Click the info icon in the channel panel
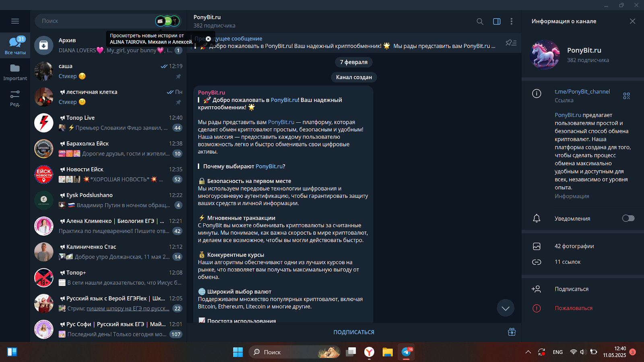The image size is (644, 362). 537,94
